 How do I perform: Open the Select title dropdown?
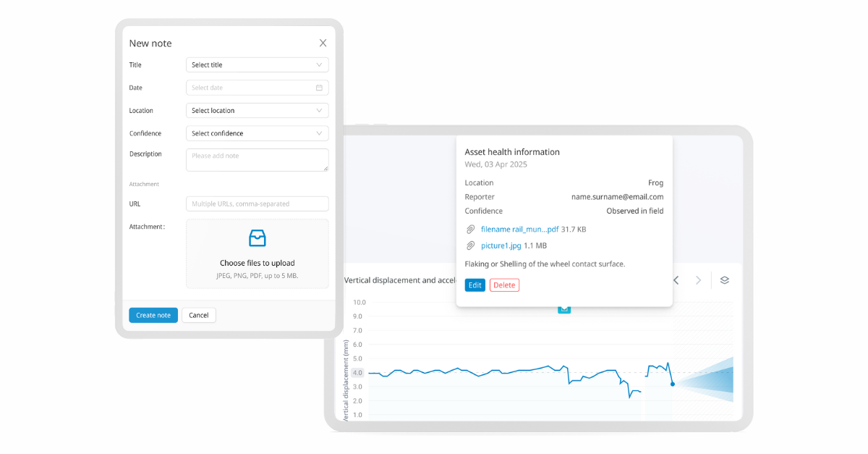pos(257,65)
